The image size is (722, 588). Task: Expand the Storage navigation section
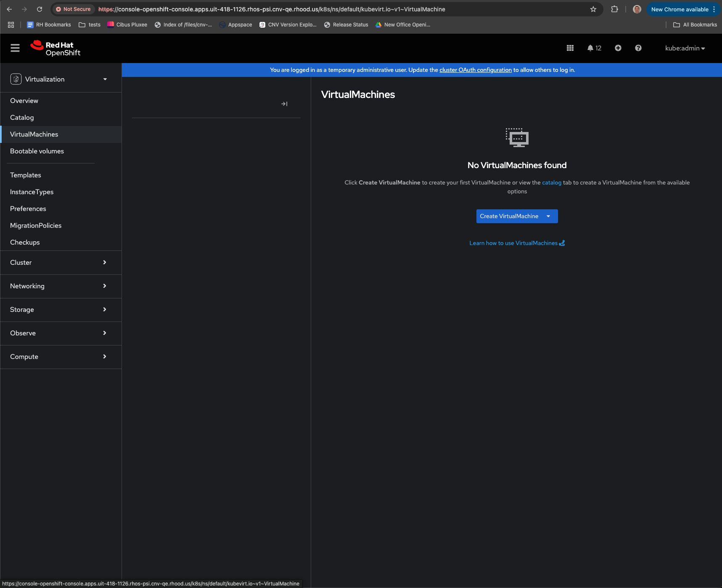click(61, 310)
